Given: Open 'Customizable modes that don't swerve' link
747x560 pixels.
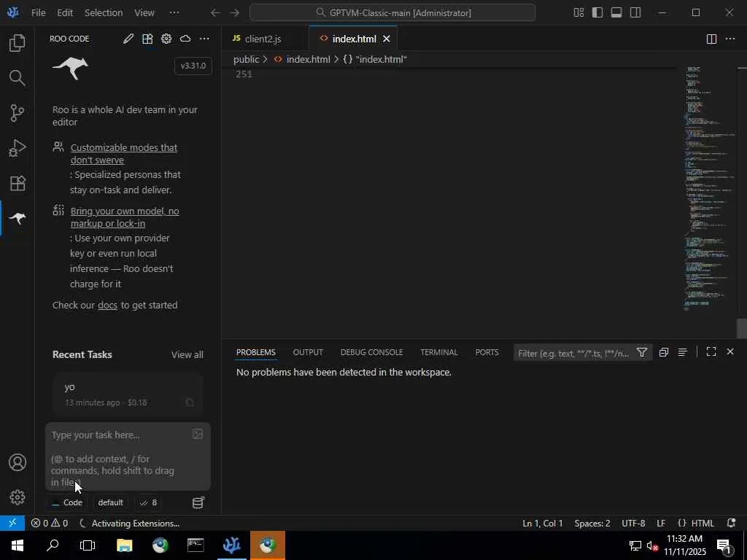Looking at the screenshot, I should (124, 154).
